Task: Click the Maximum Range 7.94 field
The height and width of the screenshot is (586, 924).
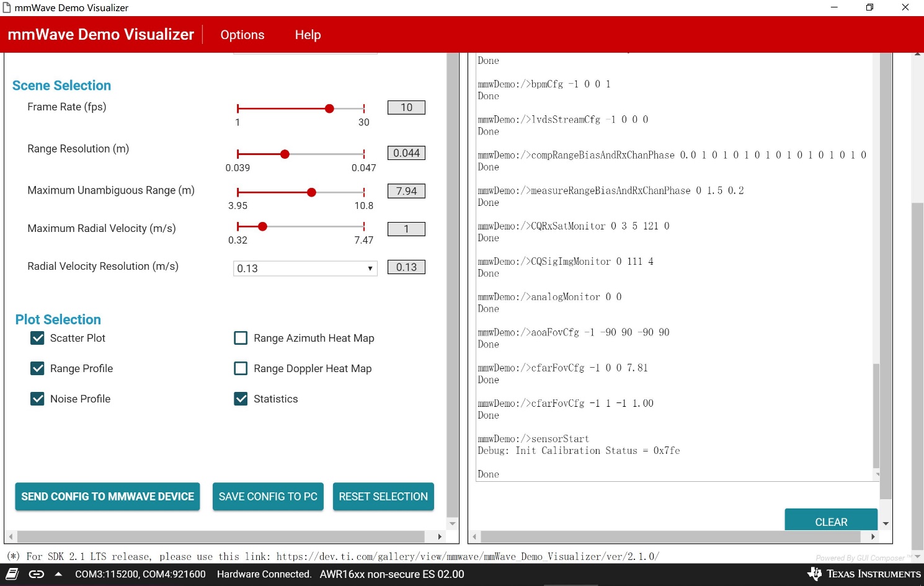Action: click(x=406, y=191)
